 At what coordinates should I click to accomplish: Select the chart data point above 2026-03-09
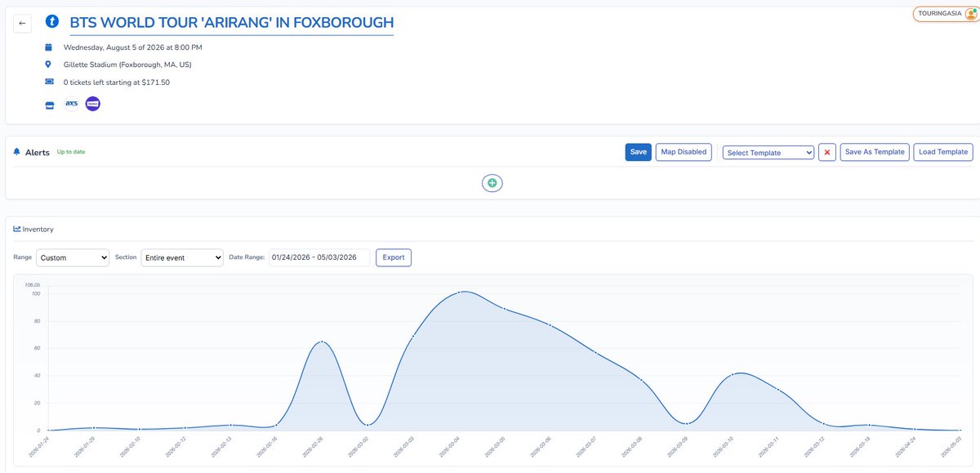688,423
